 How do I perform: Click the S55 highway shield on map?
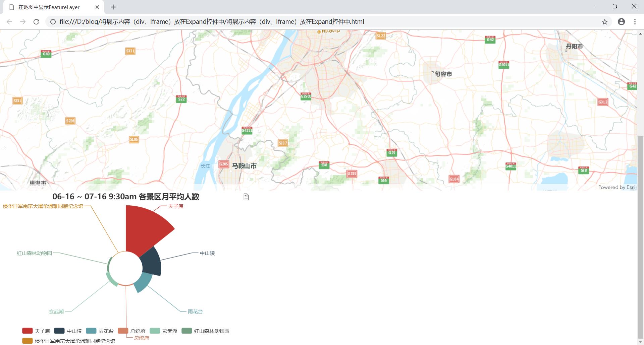[x=383, y=180]
